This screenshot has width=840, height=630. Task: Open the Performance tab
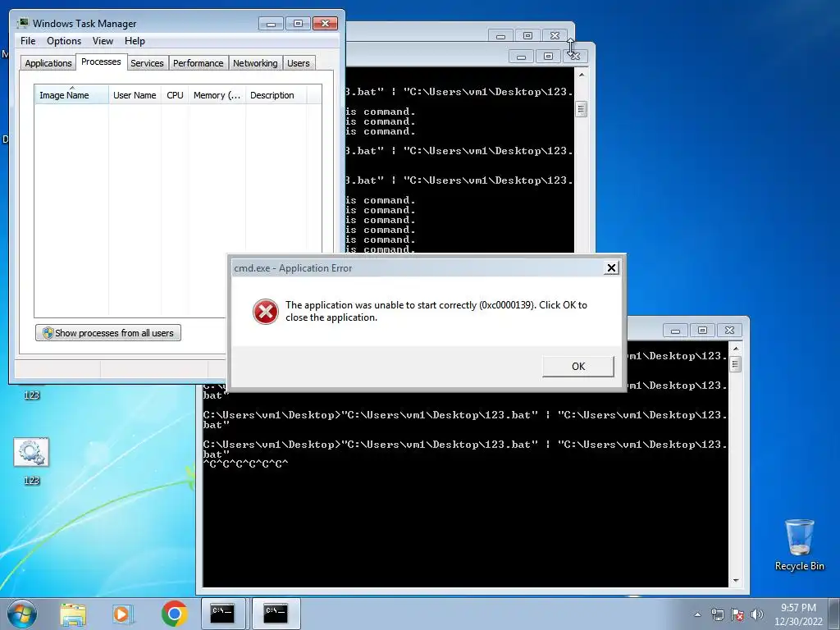[198, 63]
